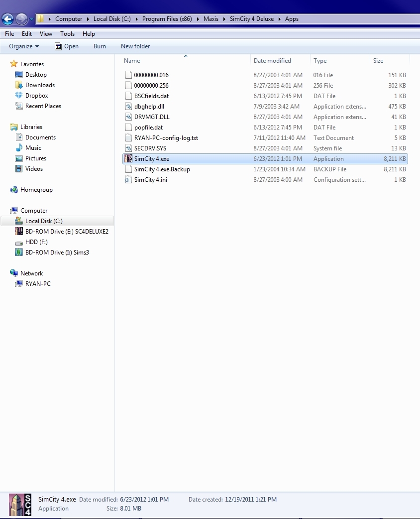Click the Documents library icon
This screenshot has height=519, width=420.
point(19,137)
